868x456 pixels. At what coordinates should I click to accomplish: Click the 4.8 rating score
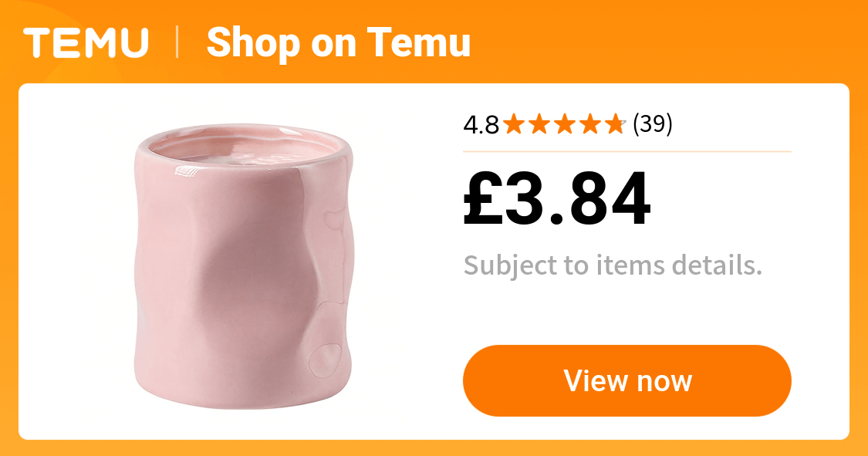tap(481, 124)
